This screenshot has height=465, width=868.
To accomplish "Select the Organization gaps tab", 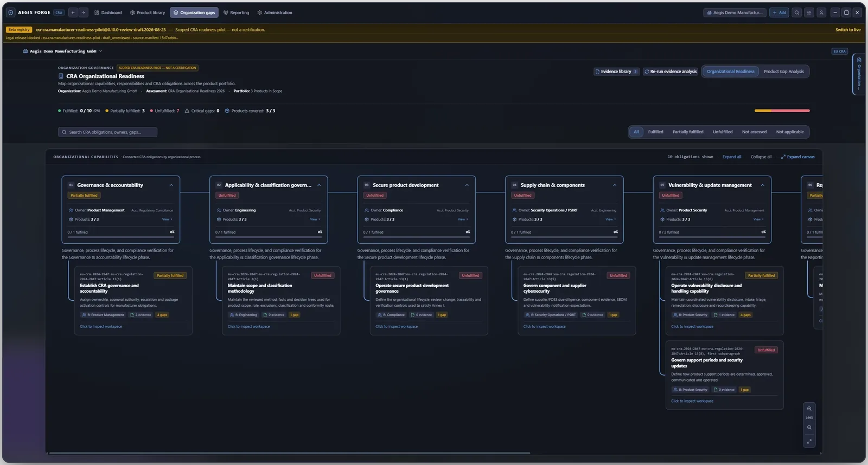I will coord(194,12).
